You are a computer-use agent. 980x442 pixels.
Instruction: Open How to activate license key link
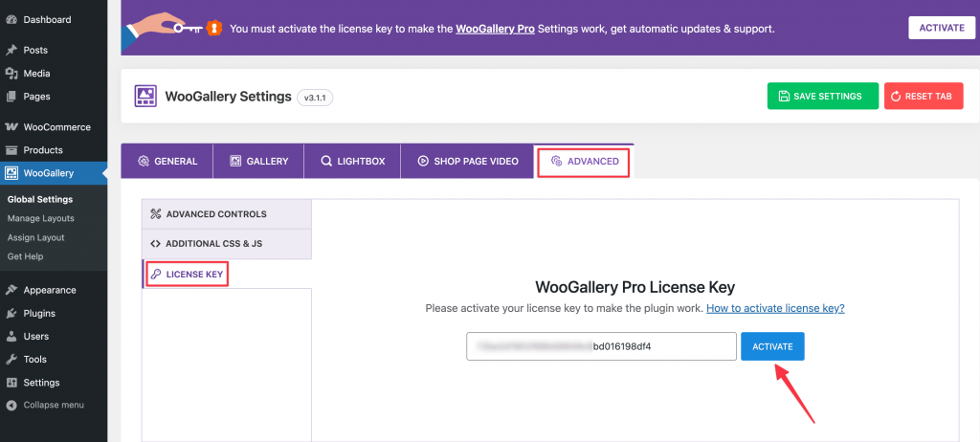pos(775,308)
